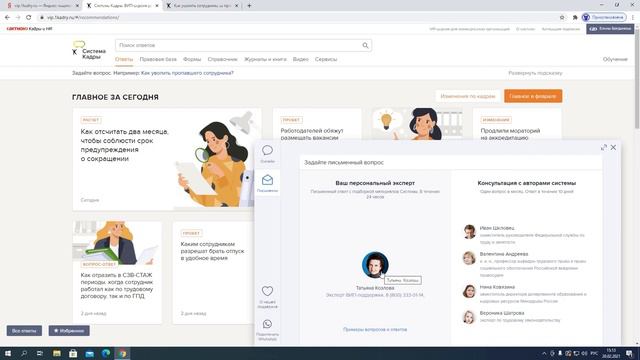Open the СЗВ-СТАЖ periods article
640x360 pixels.
pyautogui.click(x=117, y=285)
